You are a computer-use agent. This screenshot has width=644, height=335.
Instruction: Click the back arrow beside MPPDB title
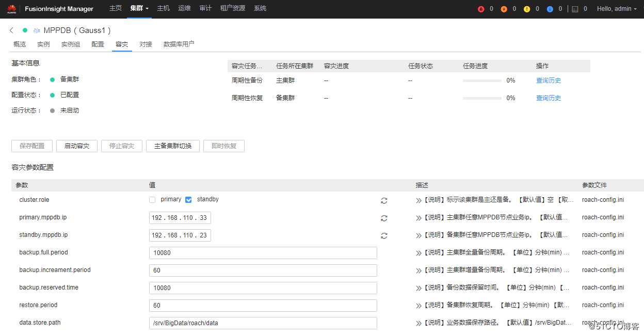[11, 30]
